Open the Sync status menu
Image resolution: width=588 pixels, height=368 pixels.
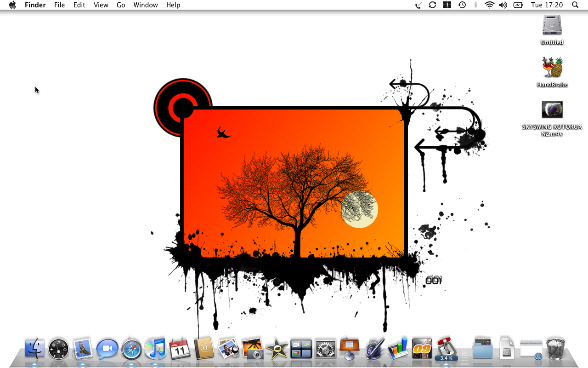[x=432, y=5]
